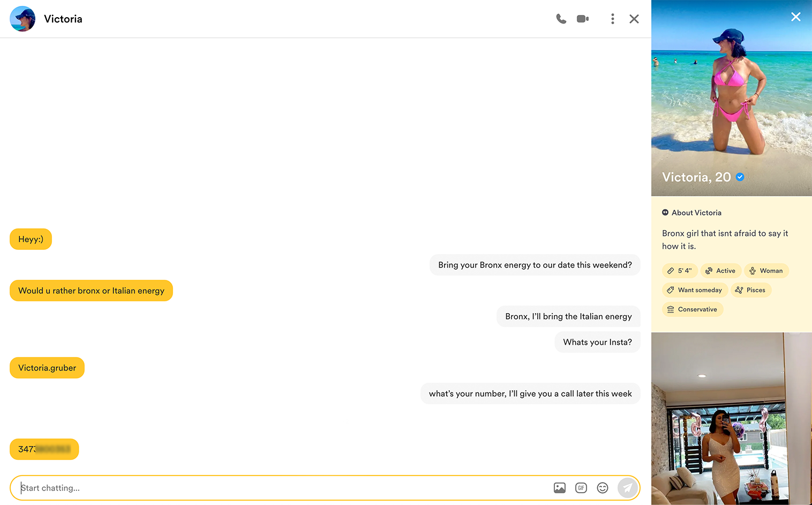Click the blue verified badge

point(740,177)
